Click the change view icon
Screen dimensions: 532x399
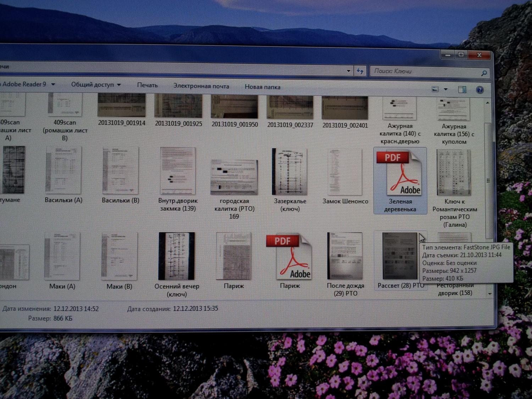click(435, 89)
